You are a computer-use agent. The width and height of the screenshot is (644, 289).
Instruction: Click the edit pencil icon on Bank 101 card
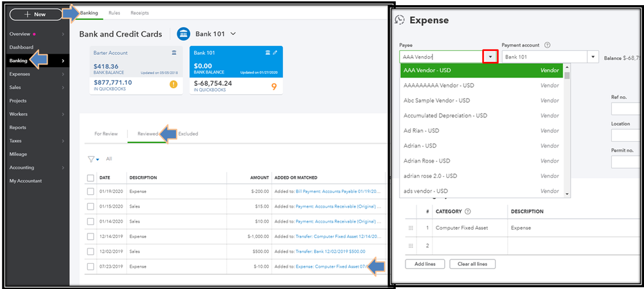[x=275, y=53]
